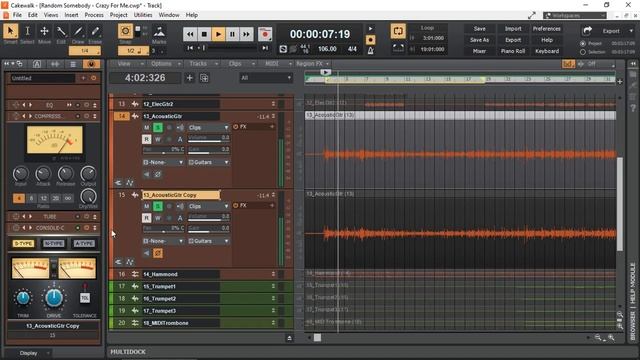Open the Piano Roll view

point(513,51)
